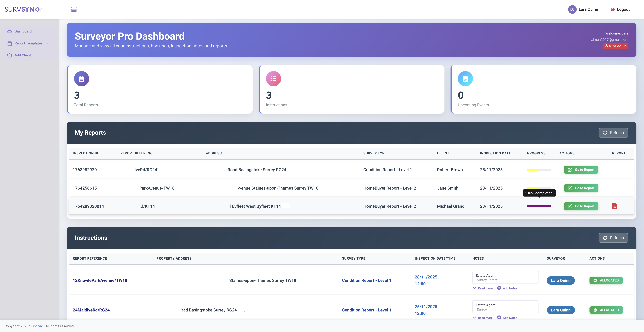The height and width of the screenshot is (332, 644).
Task: Click the Add Client crown icon
Action: tap(9, 55)
